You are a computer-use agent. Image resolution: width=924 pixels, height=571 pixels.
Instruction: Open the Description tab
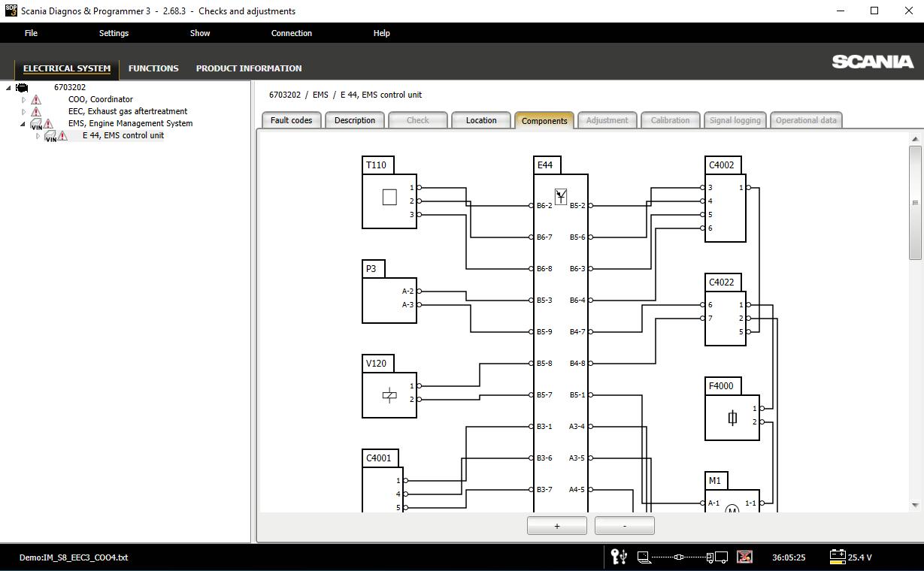[355, 120]
